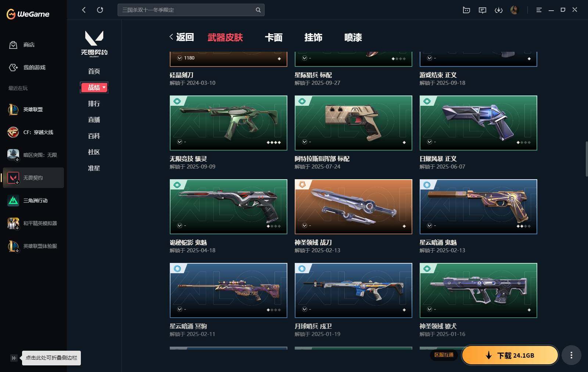
Task: Switch to the 挂饰 tab
Action: pos(313,37)
